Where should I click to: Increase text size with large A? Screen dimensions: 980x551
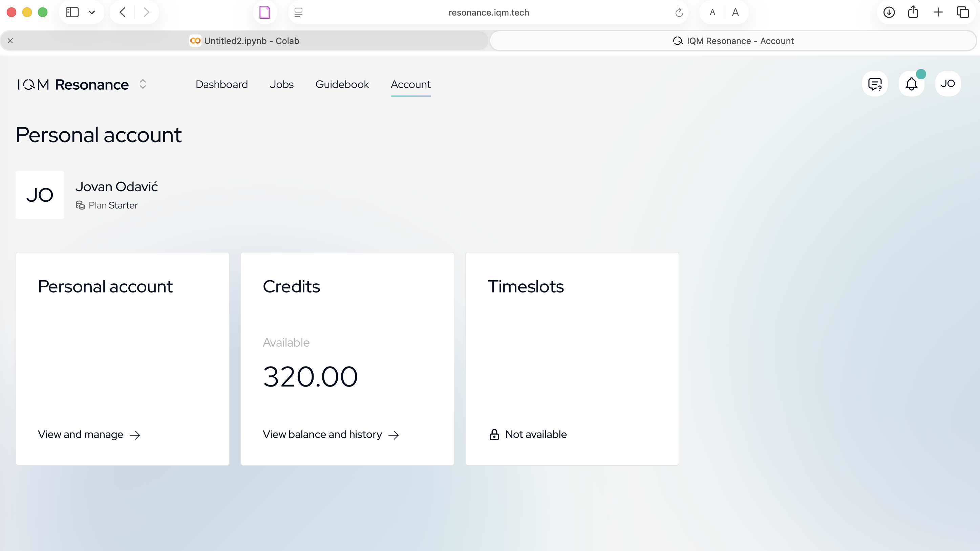click(736, 13)
